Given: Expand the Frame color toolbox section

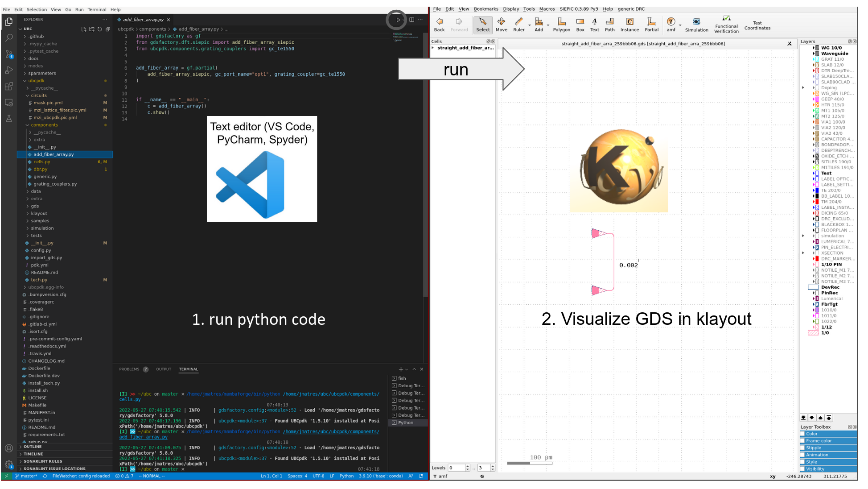Looking at the screenshot, I should click(x=819, y=441).
